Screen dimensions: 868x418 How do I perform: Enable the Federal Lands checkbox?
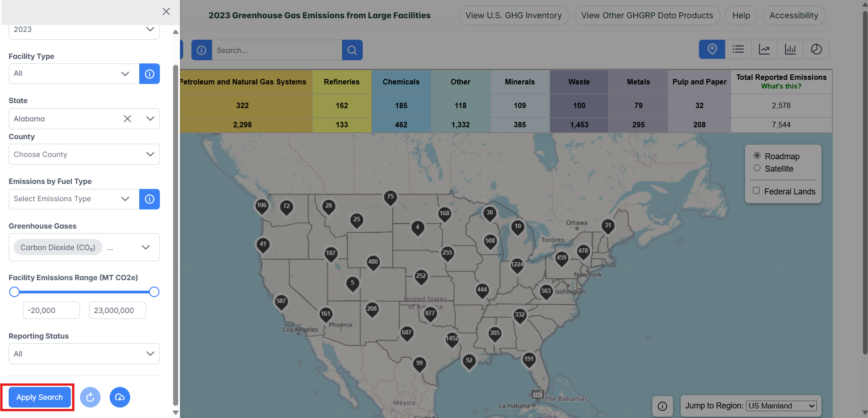(x=757, y=190)
